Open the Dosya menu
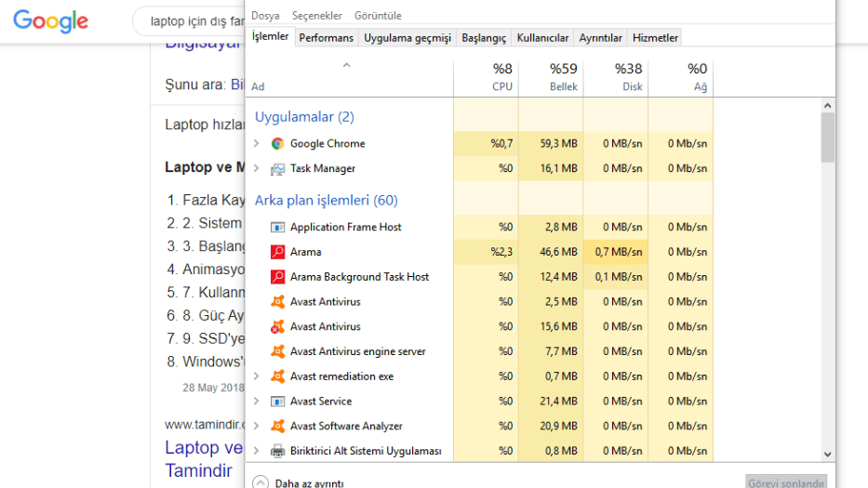Image resolution: width=868 pixels, height=488 pixels. click(x=265, y=16)
